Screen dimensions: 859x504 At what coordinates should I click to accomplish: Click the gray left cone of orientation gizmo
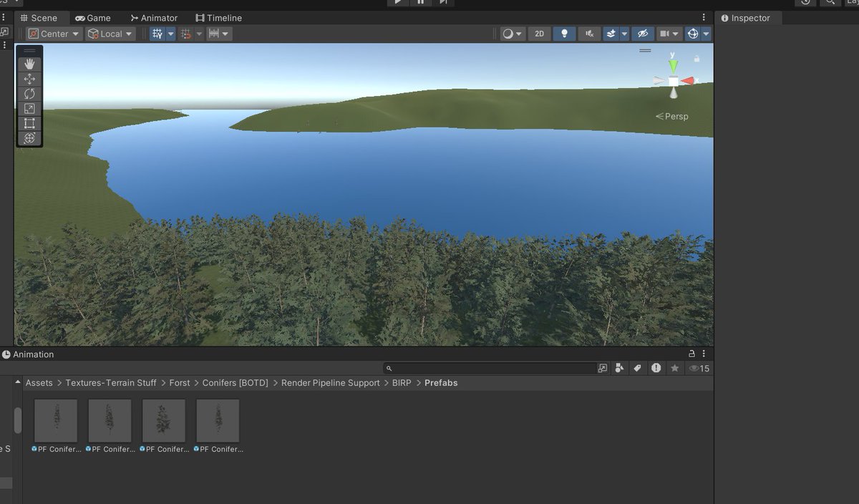[659, 81]
